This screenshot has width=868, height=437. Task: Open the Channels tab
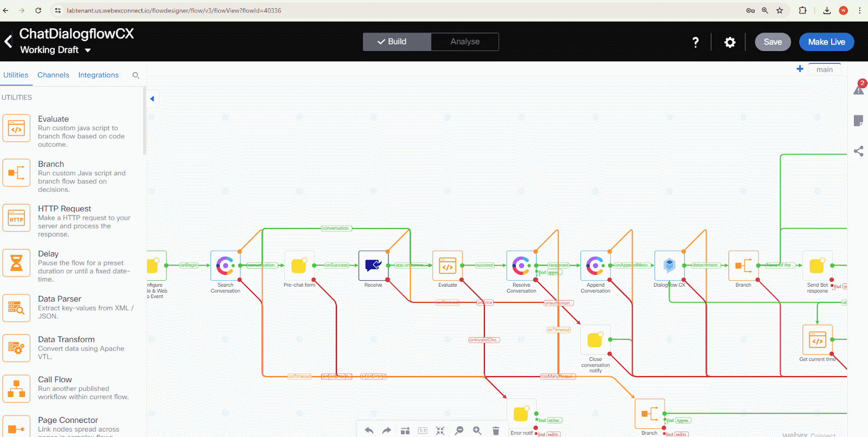click(x=53, y=75)
